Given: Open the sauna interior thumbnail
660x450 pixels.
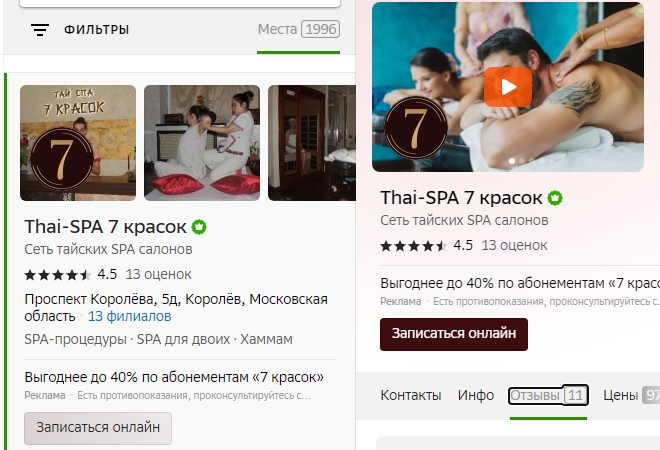Looking at the screenshot, I should click(x=312, y=143).
